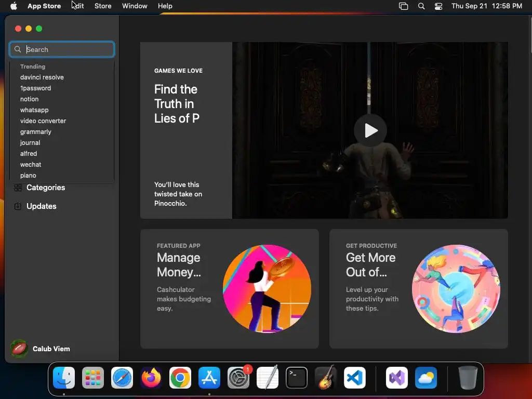Viewport: 532px width, 399px height.
Task: Open Updates in the sidebar
Action: coord(41,206)
